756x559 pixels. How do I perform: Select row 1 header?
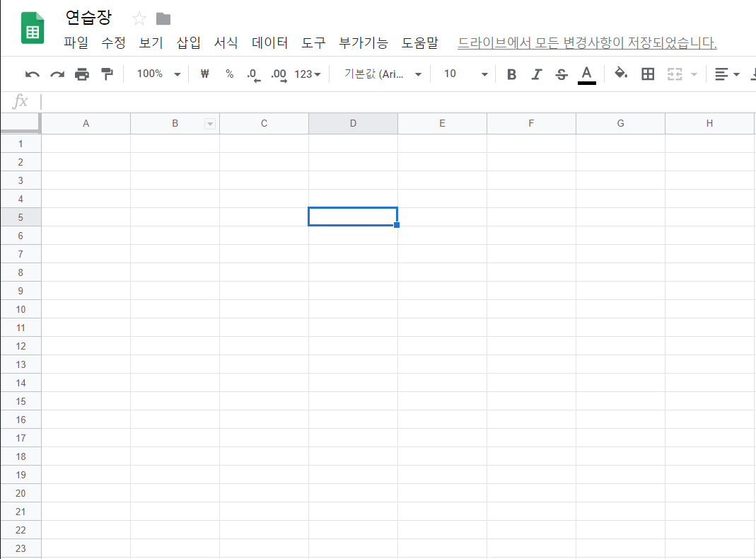pyautogui.click(x=21, y=144)
